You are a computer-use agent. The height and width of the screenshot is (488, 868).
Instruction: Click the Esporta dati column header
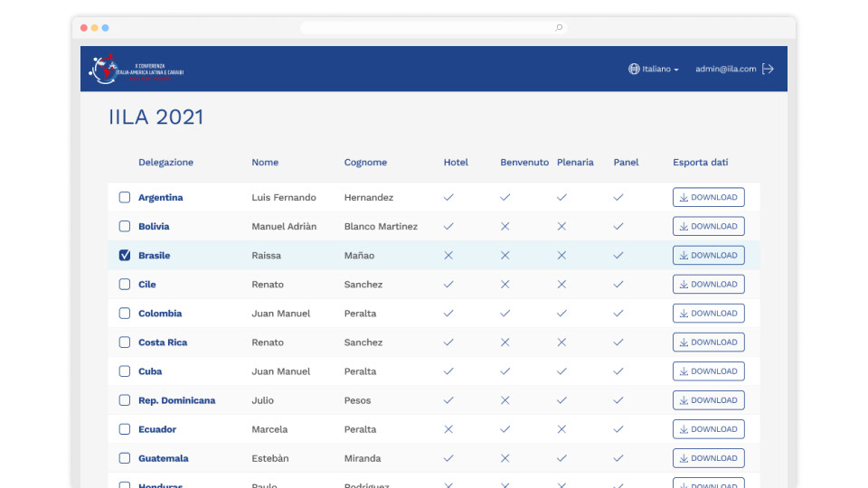pyautogui.click(x=700, y=162)
